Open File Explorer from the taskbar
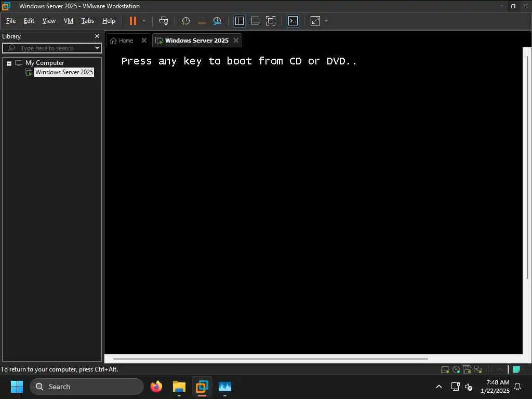 (179, 387)
